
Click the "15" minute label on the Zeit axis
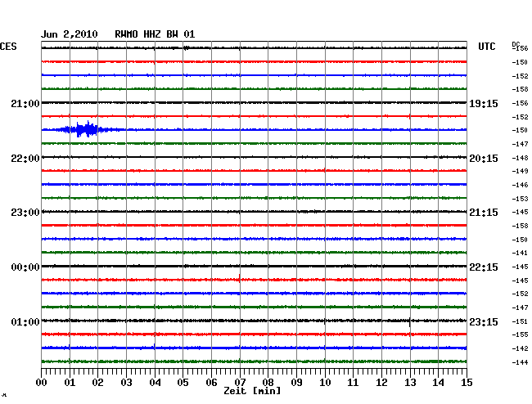point(467,382)
